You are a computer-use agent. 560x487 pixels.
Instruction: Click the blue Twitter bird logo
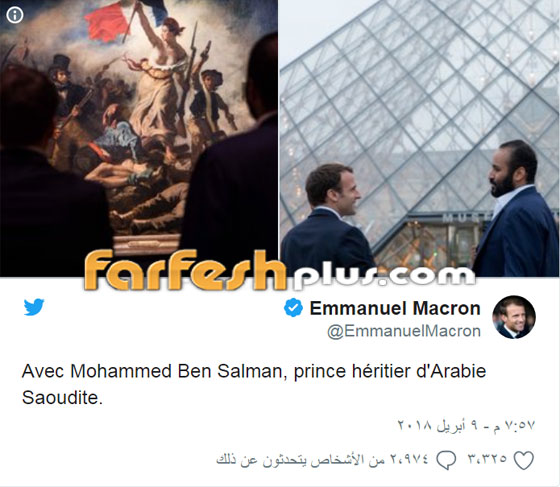coord(34,307)
